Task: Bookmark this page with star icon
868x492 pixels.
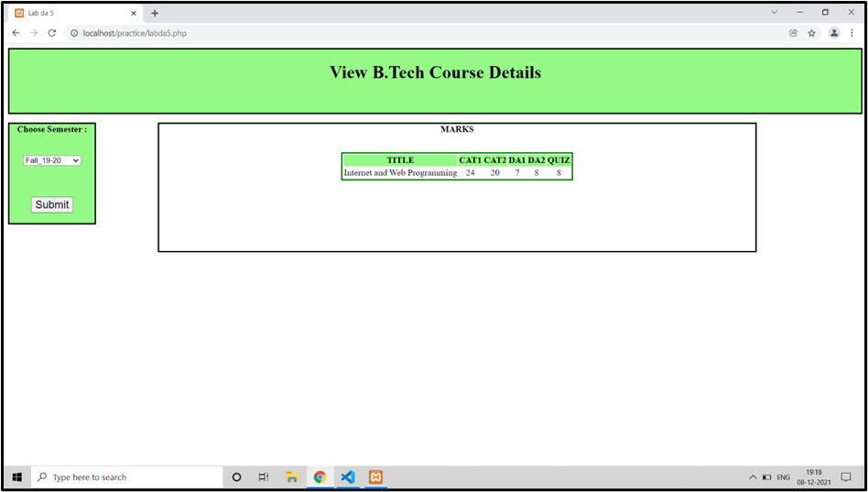Action: coord(811,33)
